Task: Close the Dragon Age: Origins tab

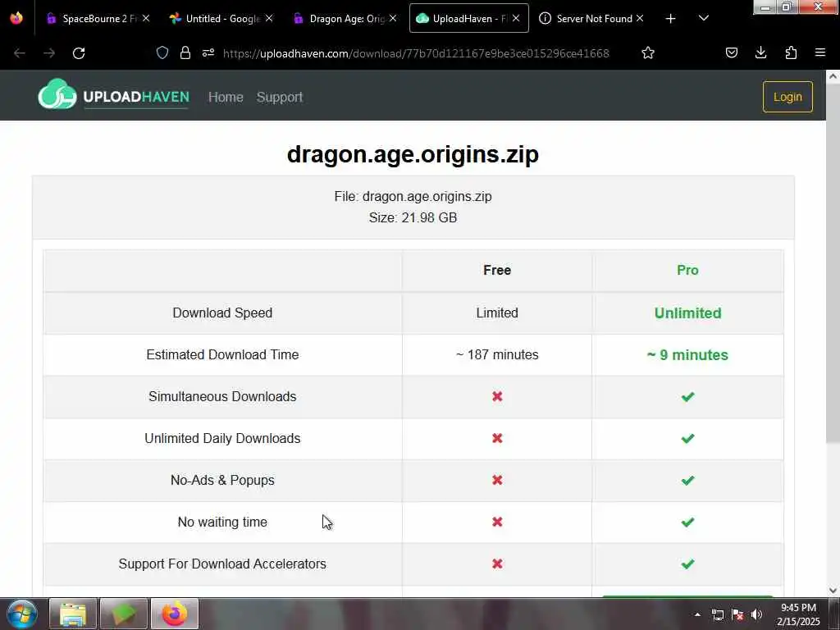Action: (393, 18)
